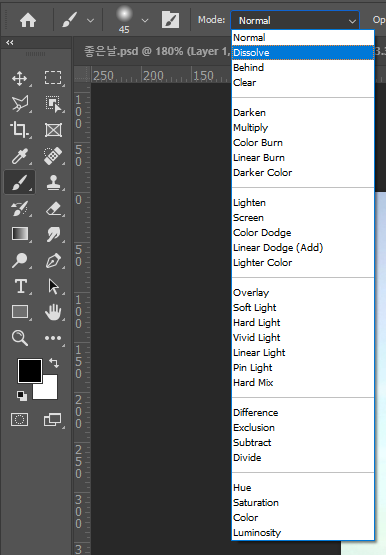Choose Linear Burn blend mode
386x555 pixels.
click(303, 158)
